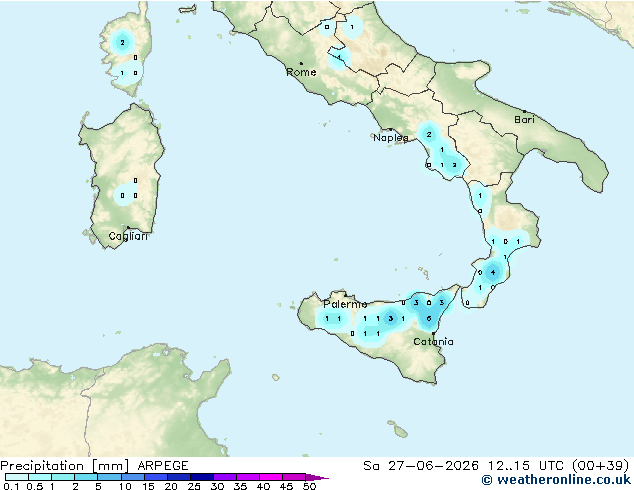
Task: Click the Cagliari city label
Action: coord(128,236)
